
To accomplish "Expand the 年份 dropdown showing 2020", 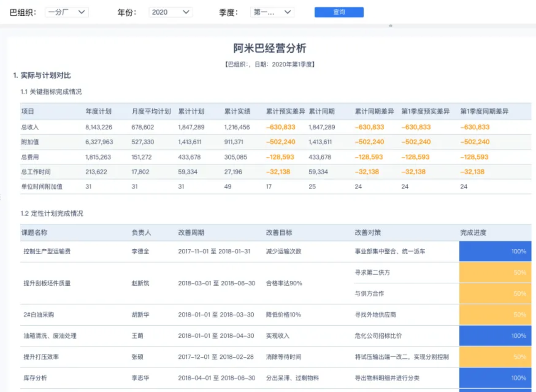I will coord(170,12).
